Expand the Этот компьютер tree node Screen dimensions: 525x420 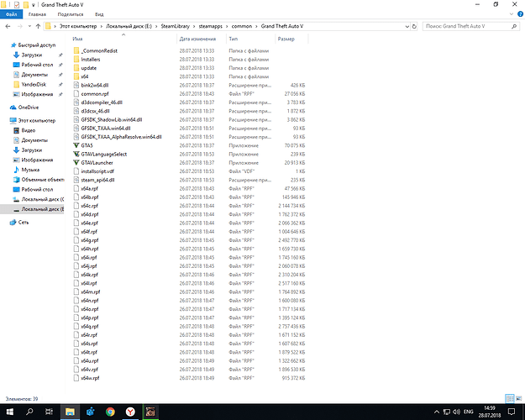tap(4, 121)
